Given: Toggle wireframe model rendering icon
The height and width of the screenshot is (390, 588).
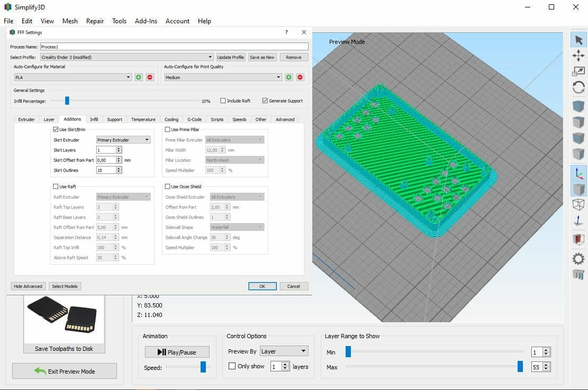Looking at the screenshot, I should [578, 204].
